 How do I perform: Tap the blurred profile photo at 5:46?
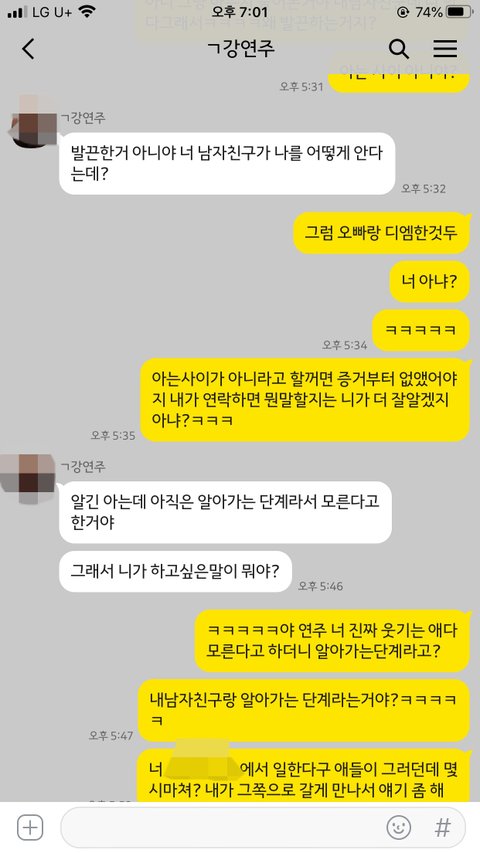click(x=28, y=472)
